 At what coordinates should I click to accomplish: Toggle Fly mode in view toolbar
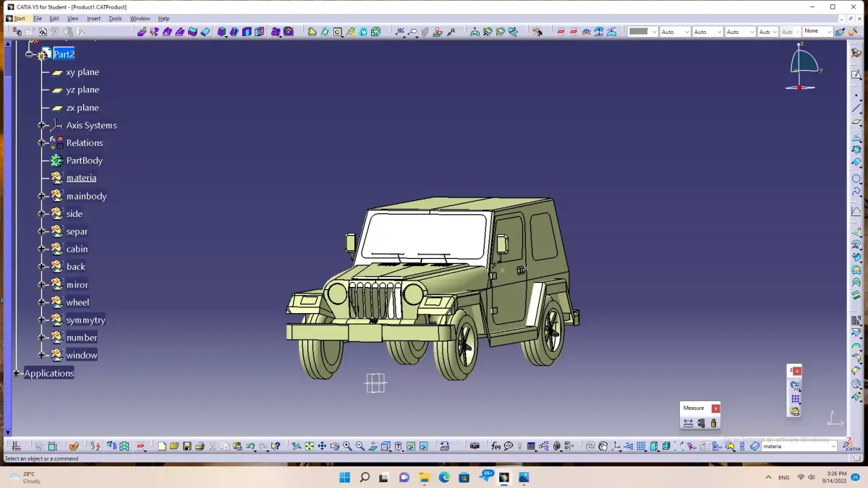297,446
